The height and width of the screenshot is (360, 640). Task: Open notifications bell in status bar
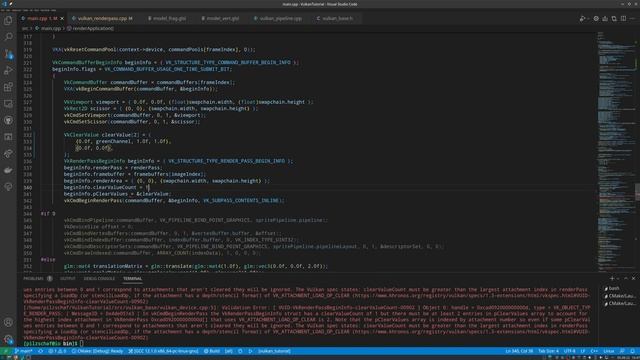click(x=633, y=351)
